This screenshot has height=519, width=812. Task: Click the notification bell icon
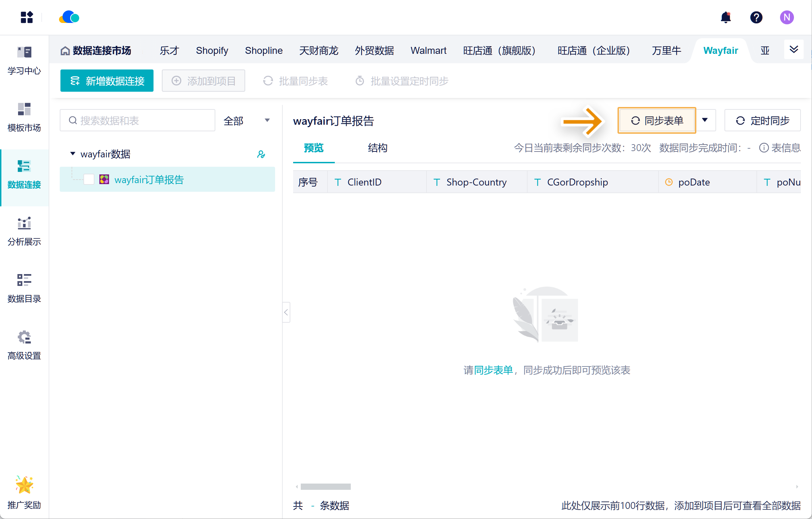[726, 17]
